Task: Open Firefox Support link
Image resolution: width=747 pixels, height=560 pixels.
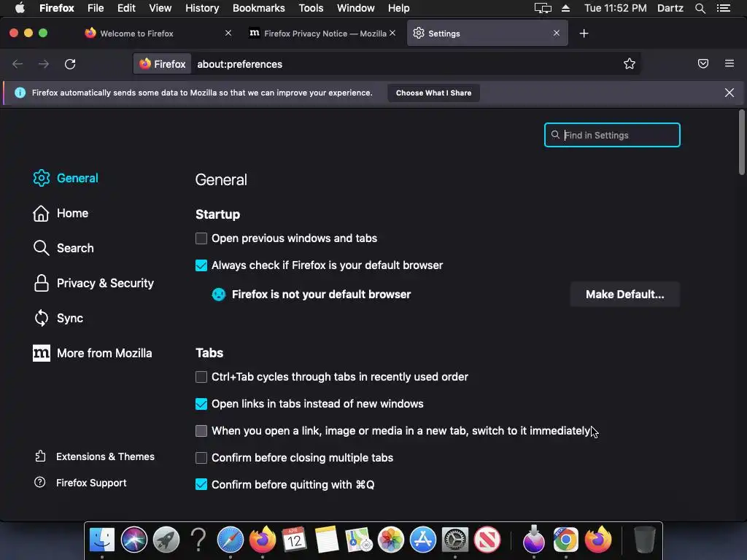Action: (x=80, y=483)
